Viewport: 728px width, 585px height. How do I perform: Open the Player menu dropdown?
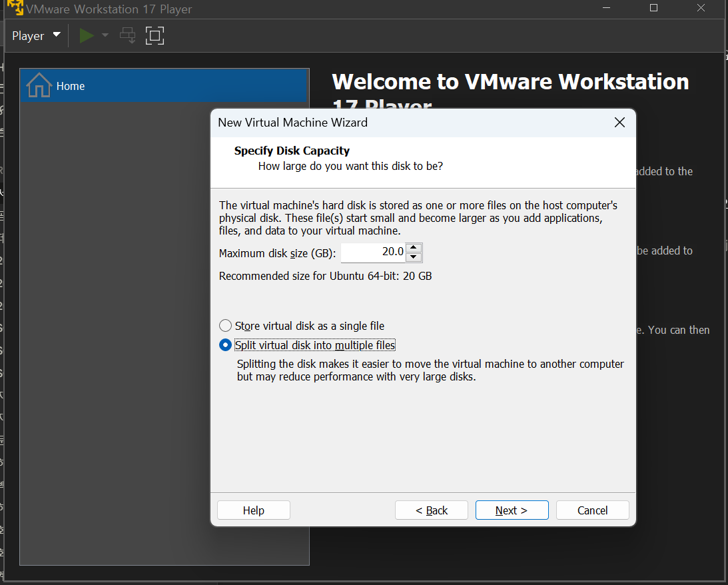point(36,36)
